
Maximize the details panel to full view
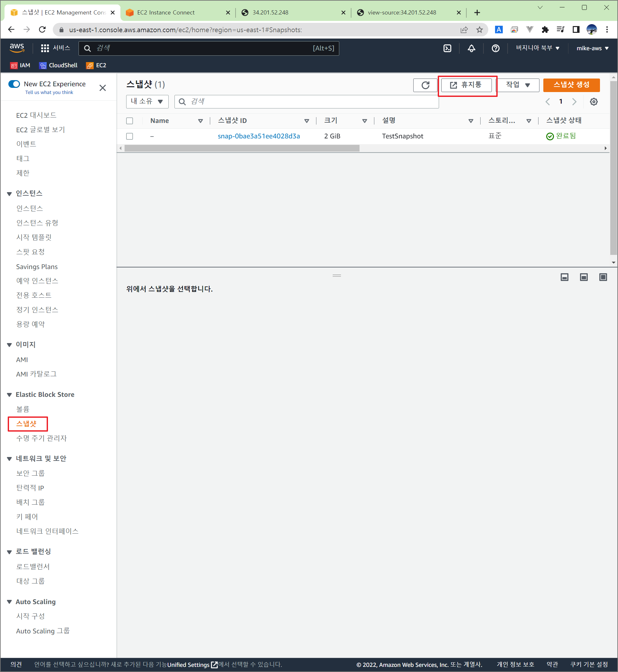pos(603,277)
